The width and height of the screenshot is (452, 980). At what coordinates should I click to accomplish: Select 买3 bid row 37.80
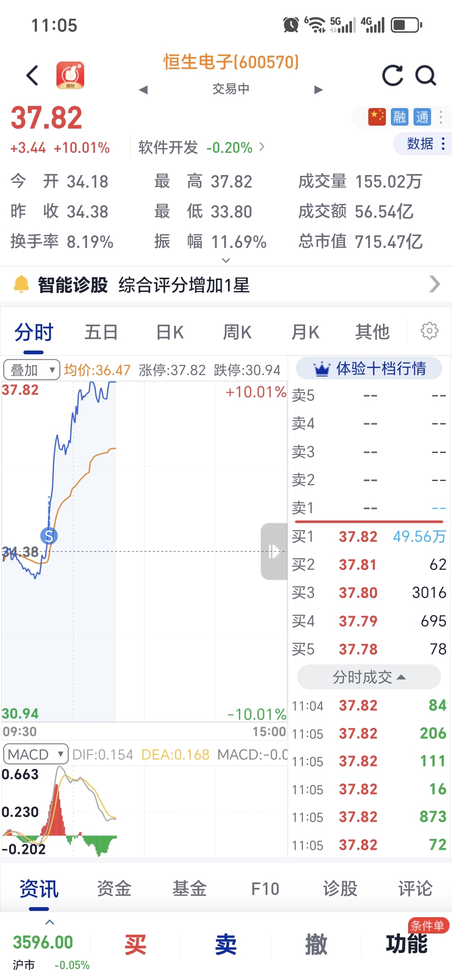(x=369, y=593)
